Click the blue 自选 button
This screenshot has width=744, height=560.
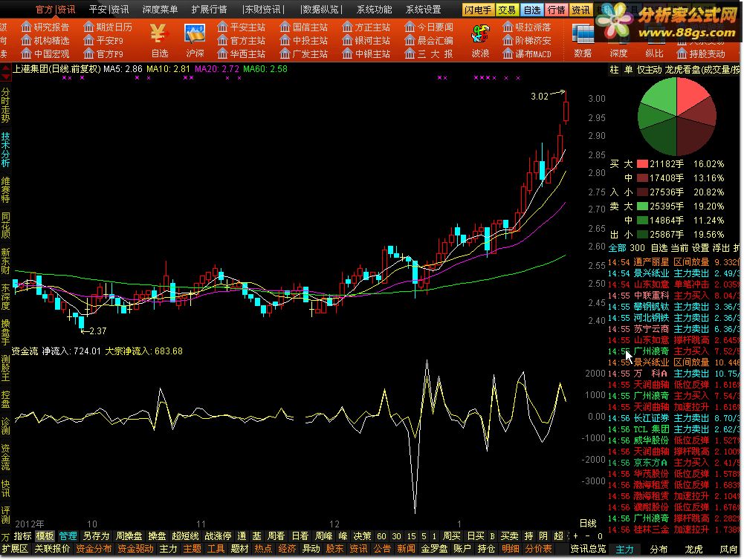532,10
